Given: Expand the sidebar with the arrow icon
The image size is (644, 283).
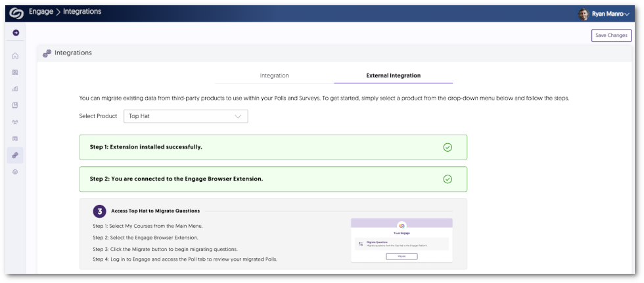Looking at the screenshot, I should coord(16,33).
